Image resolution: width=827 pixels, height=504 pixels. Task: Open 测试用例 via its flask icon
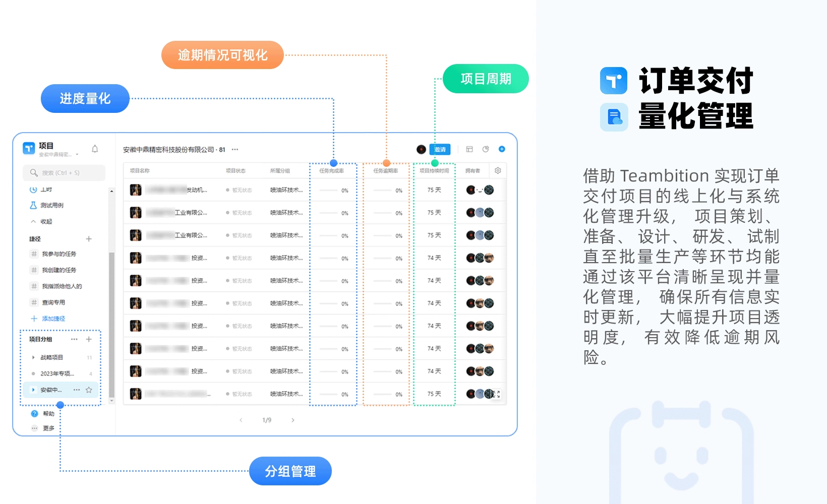33,205
